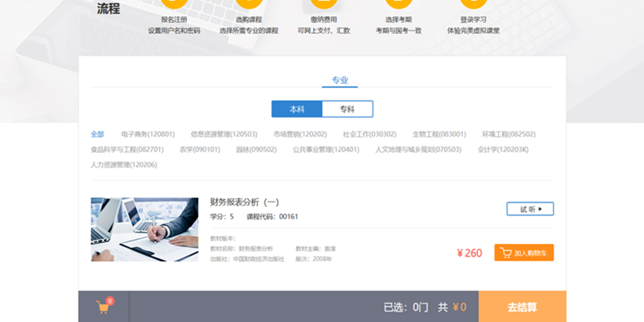Open the 专业 tab
This screenshot has width=644, height=322.
pos(340,80)
